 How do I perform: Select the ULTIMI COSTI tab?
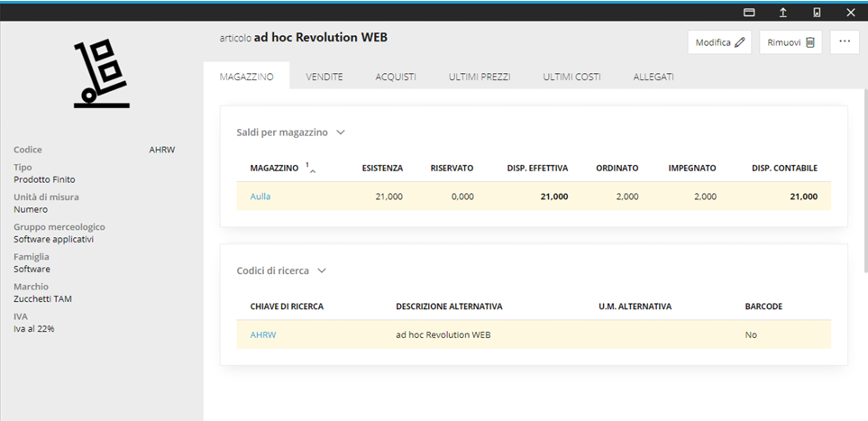(x=571, y=77)
